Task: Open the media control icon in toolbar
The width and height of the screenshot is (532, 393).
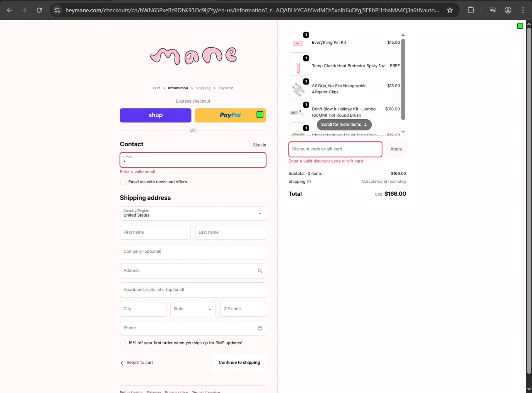Action: pyautogui.click(x=493, y=10)
